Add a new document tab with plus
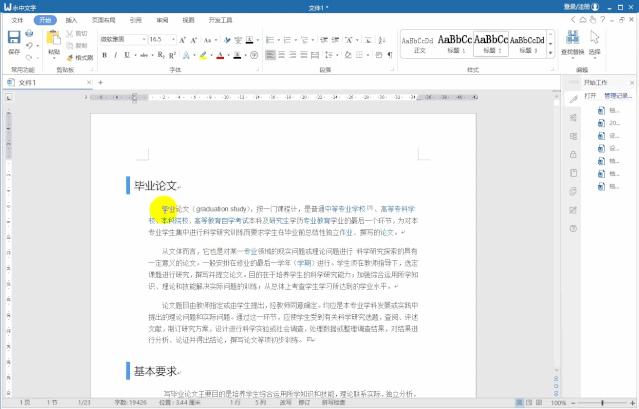The image size is (639, 409). point(101,82)
